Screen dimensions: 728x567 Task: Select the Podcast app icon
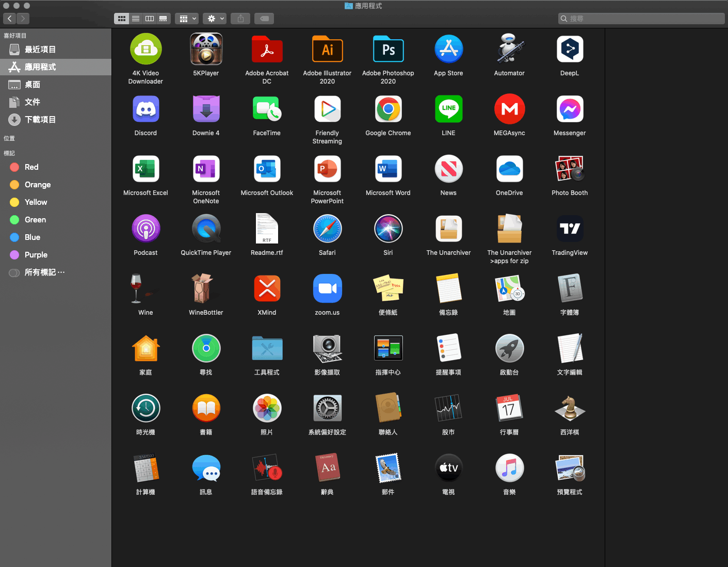[145, 229]
